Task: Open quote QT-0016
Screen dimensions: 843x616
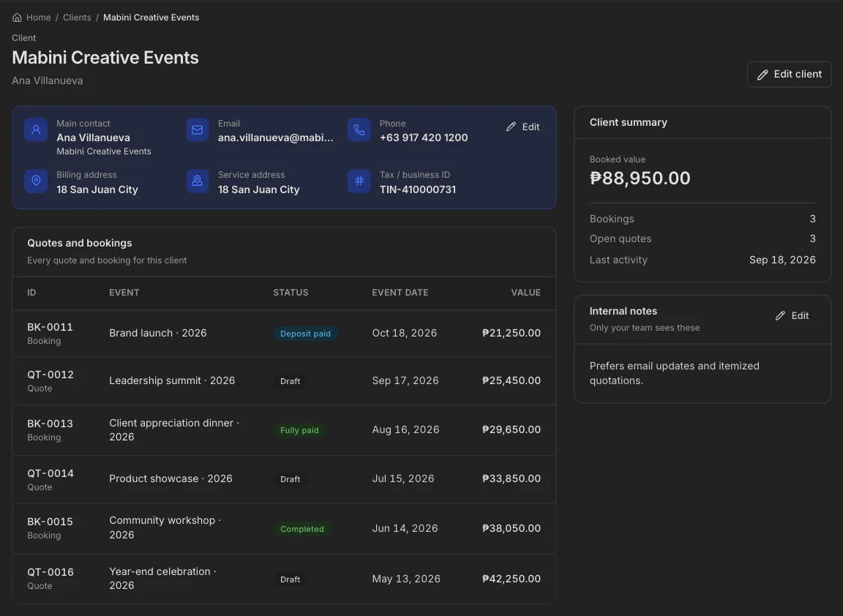Action: tap(50, 572)
